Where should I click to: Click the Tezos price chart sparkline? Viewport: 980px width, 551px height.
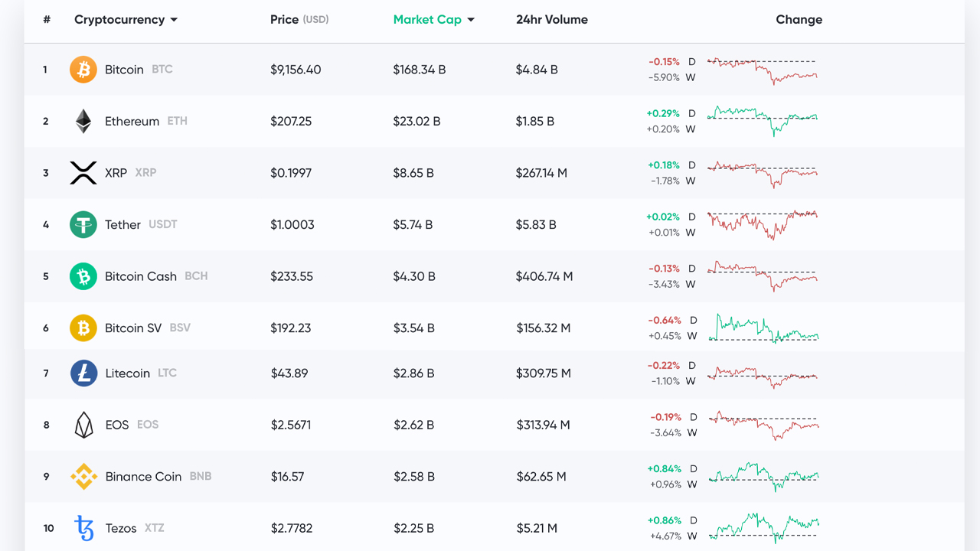tap(764, 528)
